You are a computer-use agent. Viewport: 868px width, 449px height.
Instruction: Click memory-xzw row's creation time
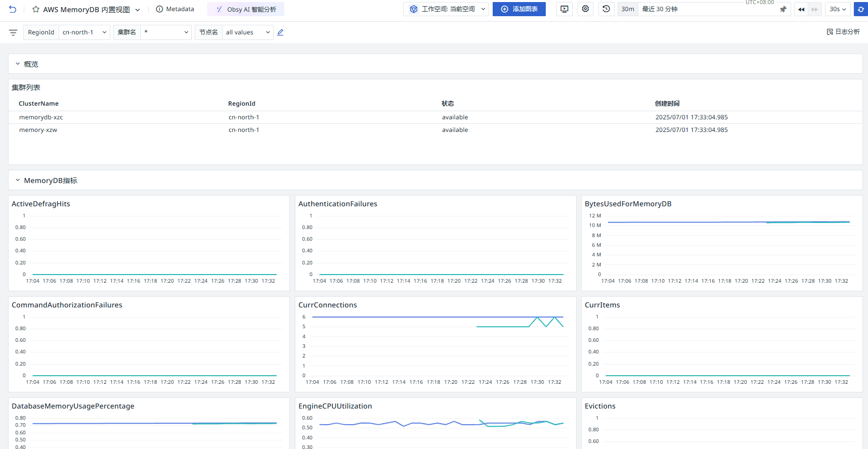click(x=691, y=130)
